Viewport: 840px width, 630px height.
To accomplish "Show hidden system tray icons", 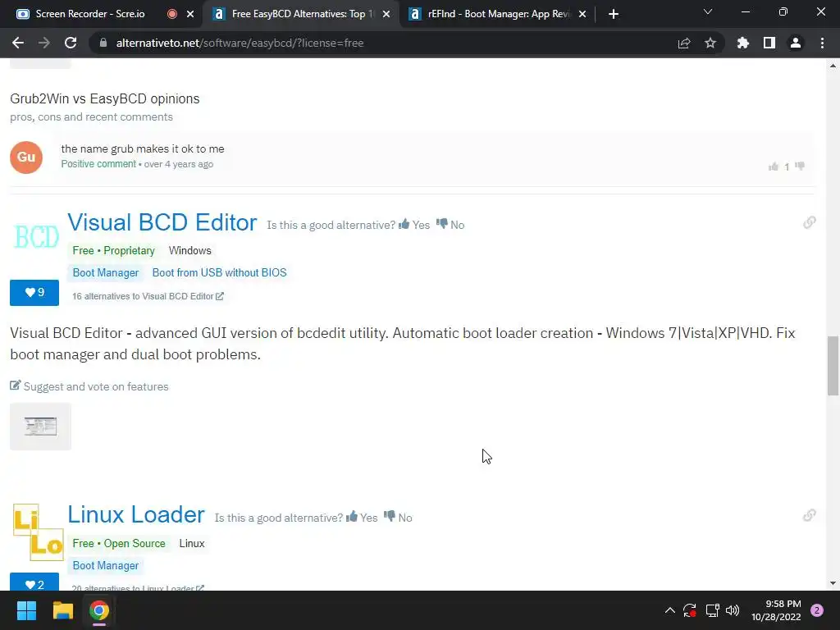I will (x=669, y=610).
